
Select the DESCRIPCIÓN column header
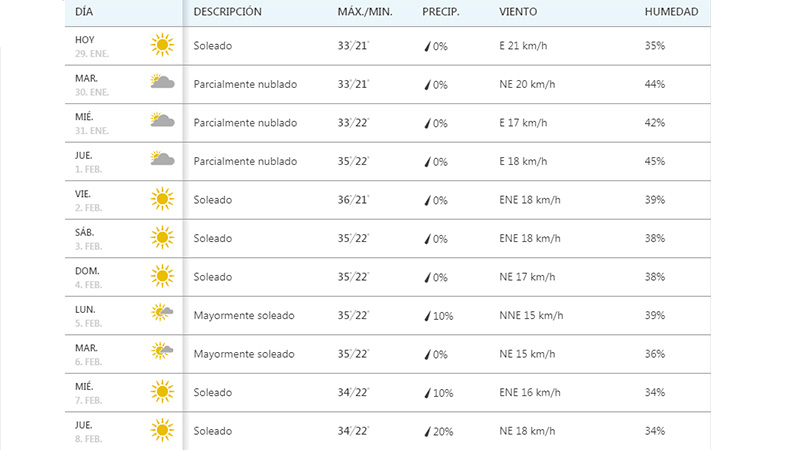tap(228, 12)
